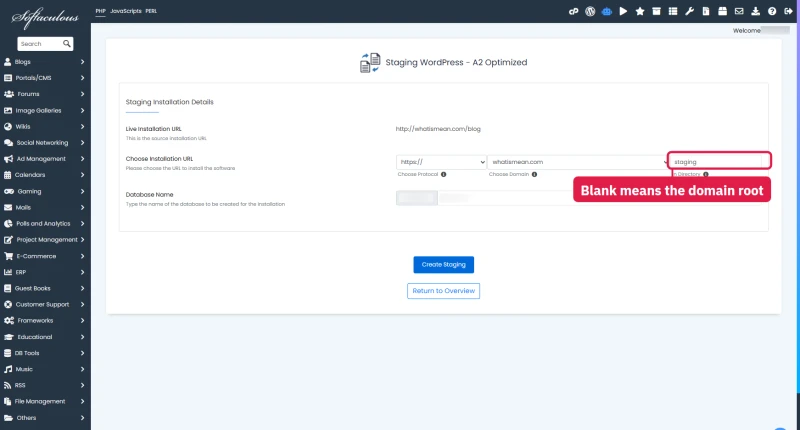
Task: Click the Wikis globe icon in the sidebar
Action: (8, 127)
